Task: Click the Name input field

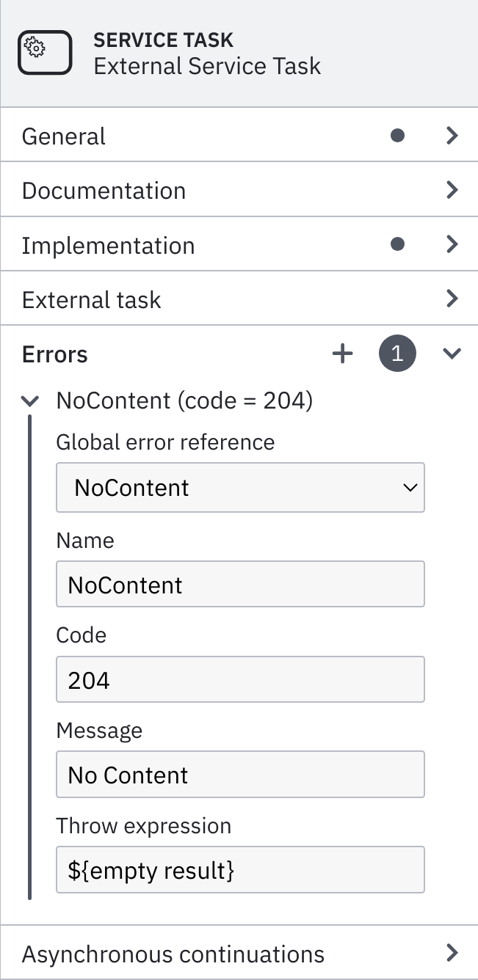Action: tap(240, 585)
